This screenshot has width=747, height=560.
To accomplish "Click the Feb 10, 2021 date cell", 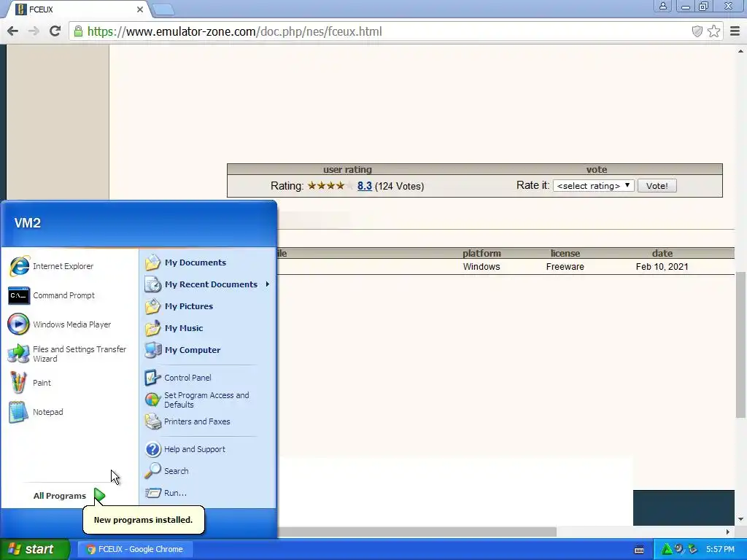I will [662, 267].
